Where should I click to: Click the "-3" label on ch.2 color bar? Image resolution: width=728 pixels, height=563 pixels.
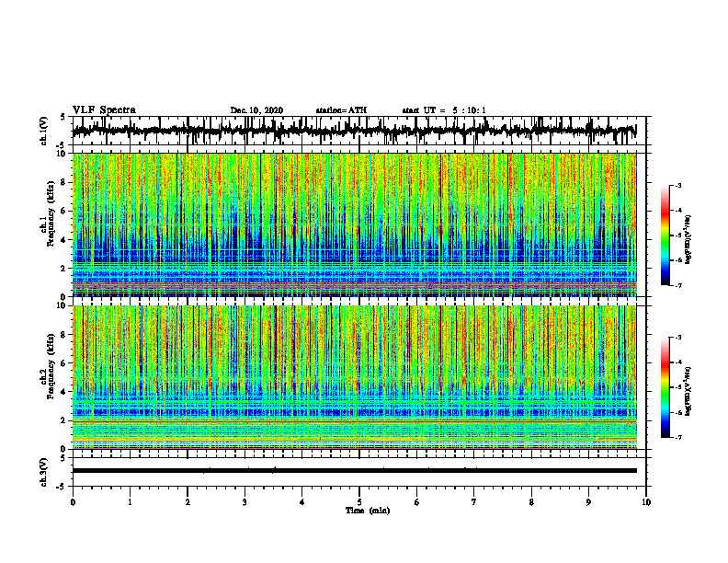(678, 338)
